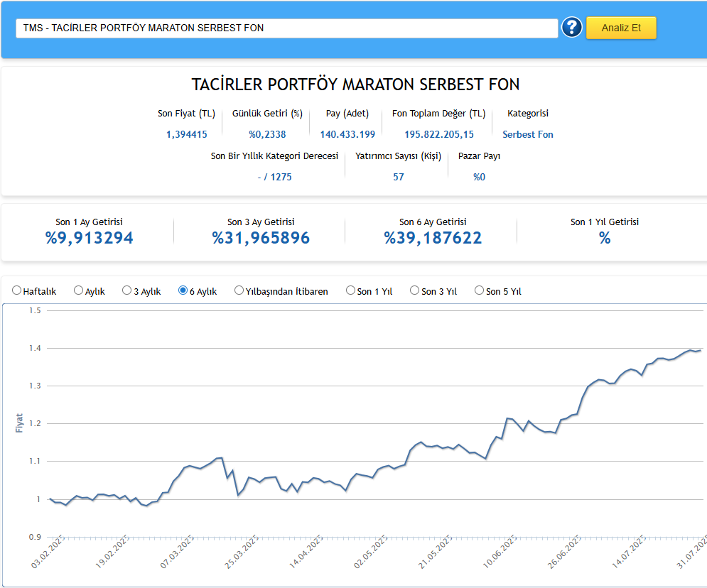
Task: Click the 21.05.2025 date axis label
Action: click(x=435, y=552)
